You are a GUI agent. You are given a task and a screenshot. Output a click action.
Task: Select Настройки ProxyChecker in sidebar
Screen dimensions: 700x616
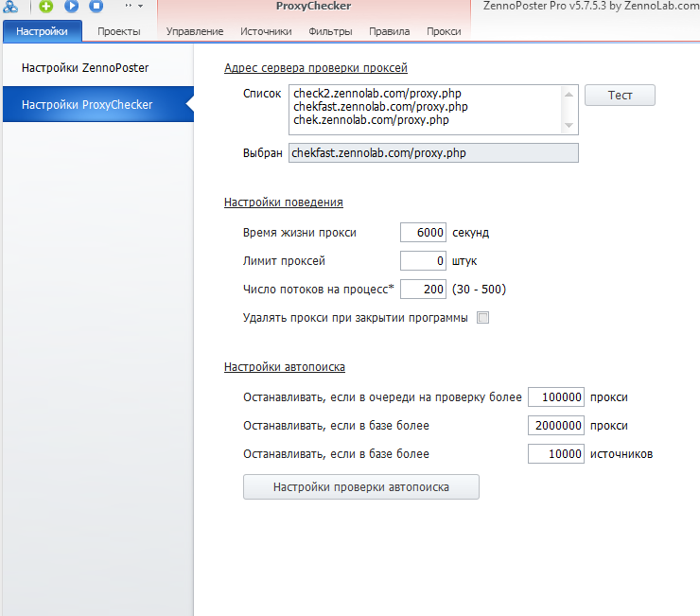click(98, 104)
